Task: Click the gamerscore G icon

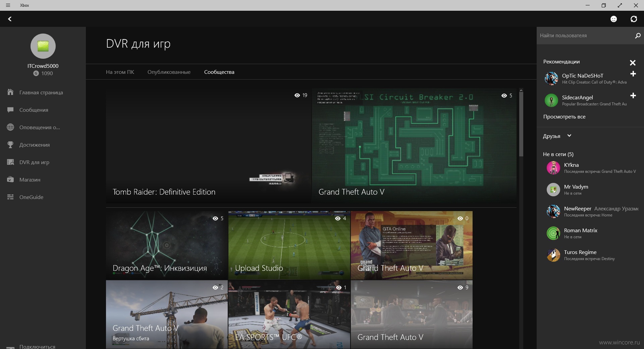Action: click(x=36, y=73)
